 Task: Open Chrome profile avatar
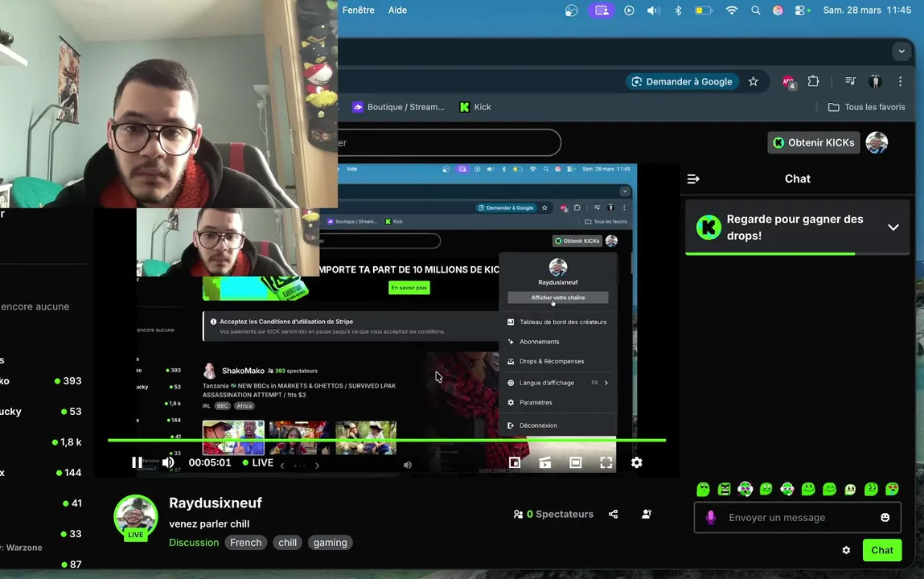[x=876, y=81]
